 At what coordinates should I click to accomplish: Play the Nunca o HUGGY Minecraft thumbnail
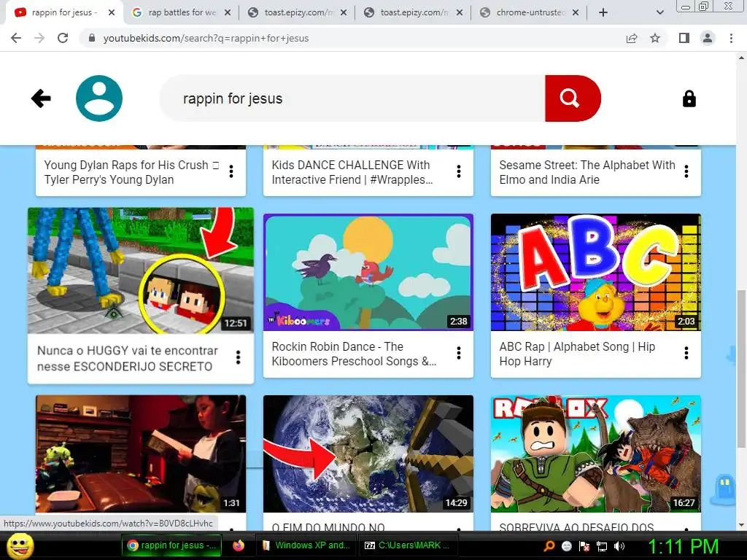[x=141, y=271]
